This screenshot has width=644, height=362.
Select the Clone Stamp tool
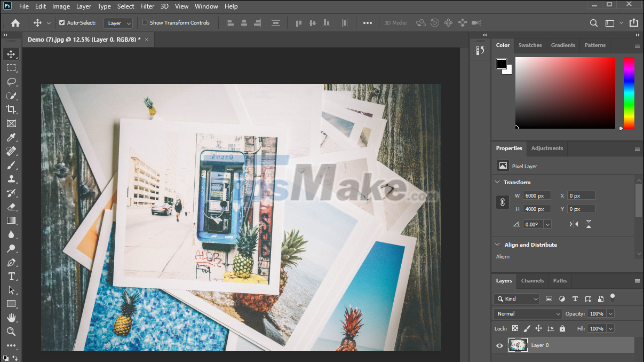(11, 179)
